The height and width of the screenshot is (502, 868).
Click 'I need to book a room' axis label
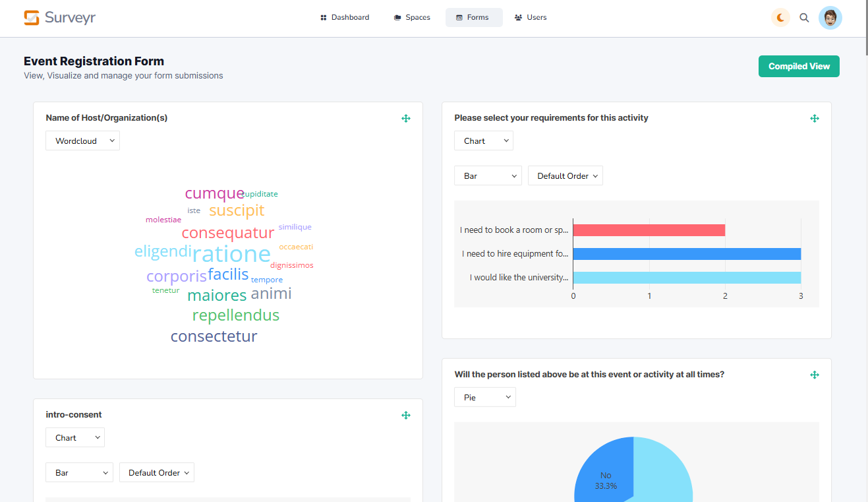(x=514, y=230)
